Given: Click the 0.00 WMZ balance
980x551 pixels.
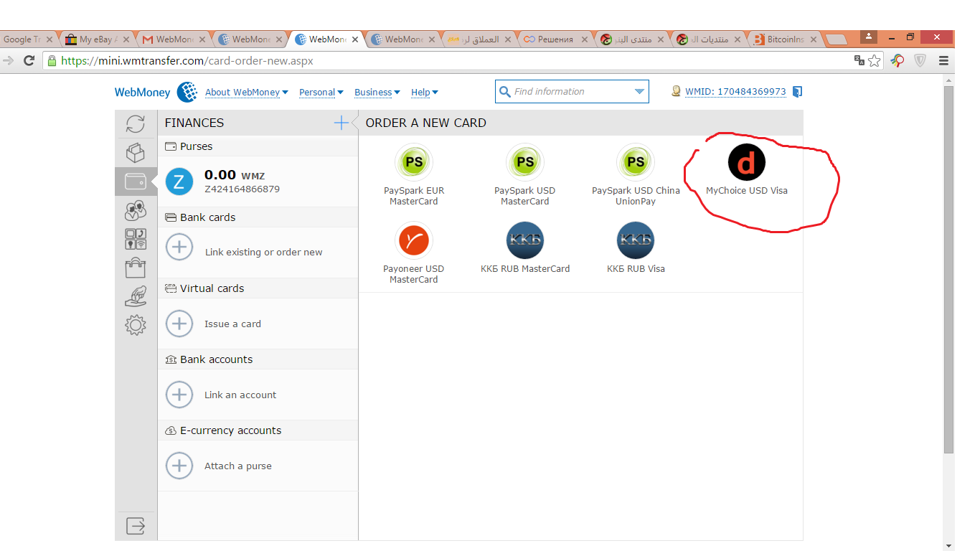Looking at the screenshot, I should (x=234, y=175).
